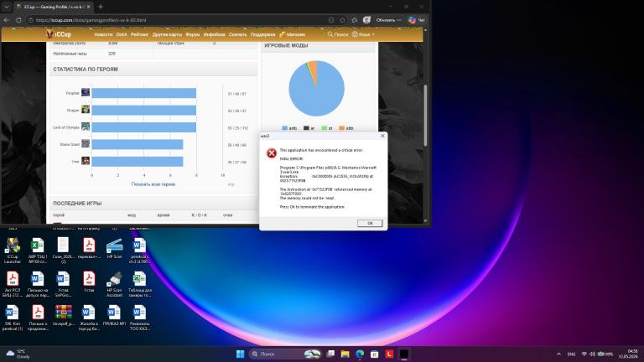Viewport: 644px width, 362px height.
Task: Open the Excel file Таблица для заверы
Action: (x=140, y=284)
